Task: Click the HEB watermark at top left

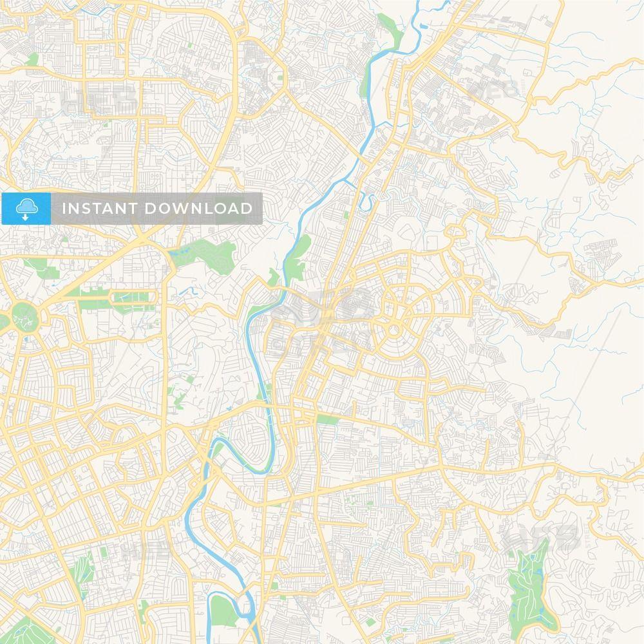Action: pyautogui.click(x=99, y=99)
